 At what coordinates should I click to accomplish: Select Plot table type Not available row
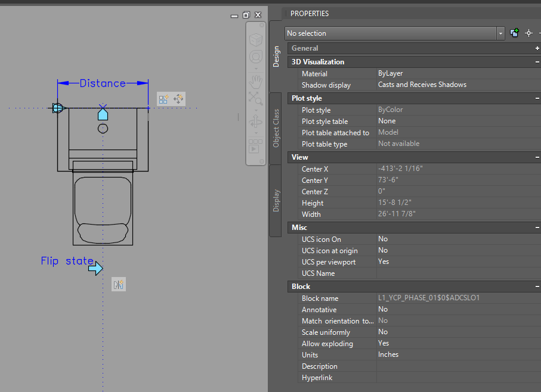point(419,144)
